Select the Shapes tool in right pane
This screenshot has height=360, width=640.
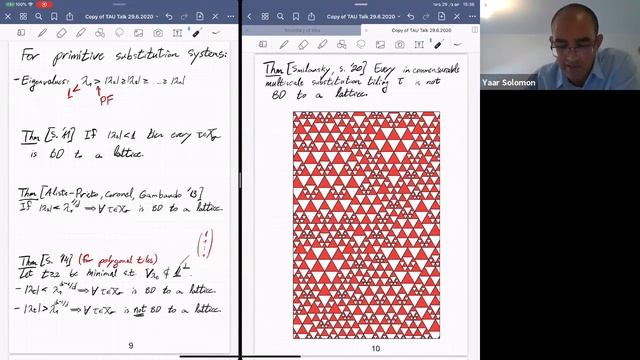(342, 44)
